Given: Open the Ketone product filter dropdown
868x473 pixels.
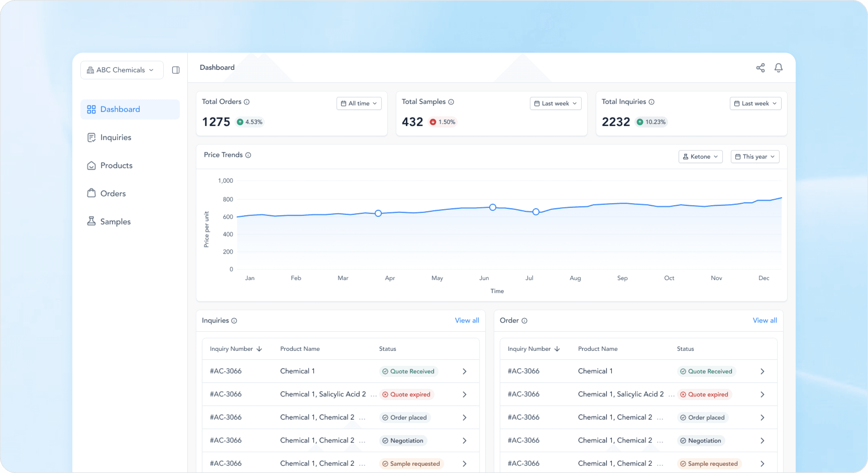Looking at the screenshot, I should coord(700,157).
